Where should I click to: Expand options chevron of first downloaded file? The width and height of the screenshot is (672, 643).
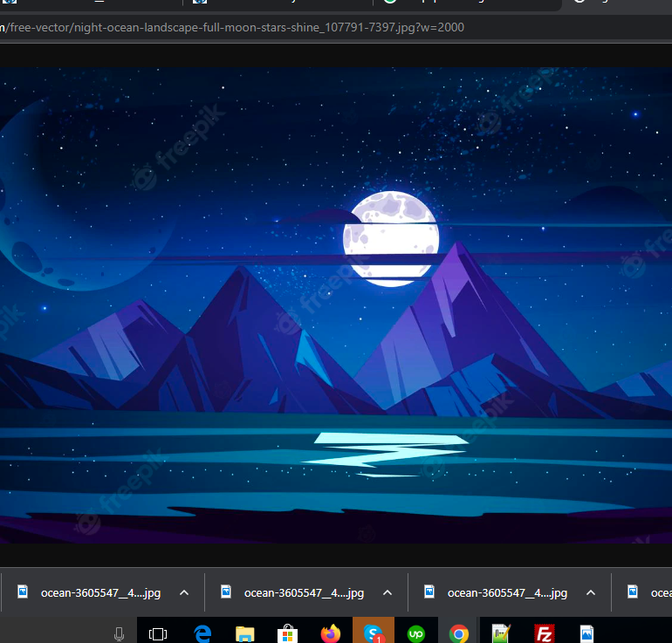coord(184,593)
